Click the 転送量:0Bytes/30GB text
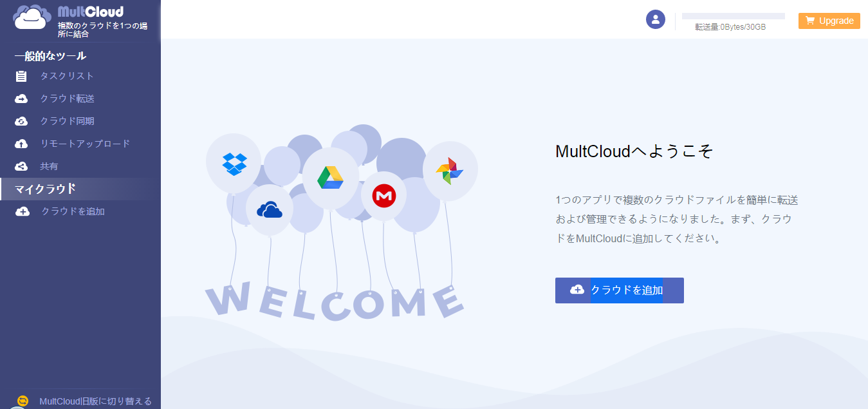Image resolution: width=868 pixels, height=409 pixels. (730, 27)
